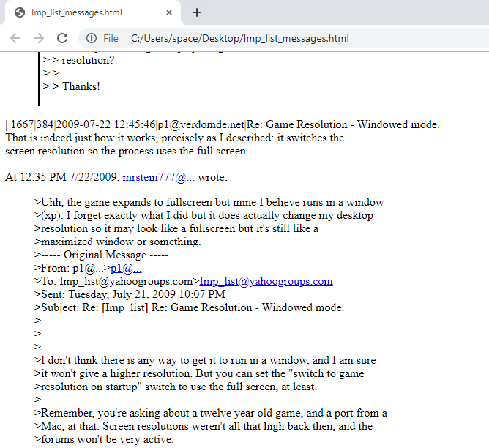Click '>Sent: Tuesday, July 21, 2009 10:07 PM'
This screenshot has height=448, width=489.
(x=130, y=294)
